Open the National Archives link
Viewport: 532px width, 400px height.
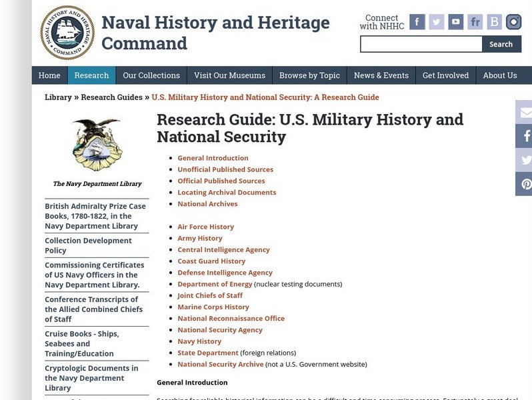pyautogui.click(x=207, y=204)
